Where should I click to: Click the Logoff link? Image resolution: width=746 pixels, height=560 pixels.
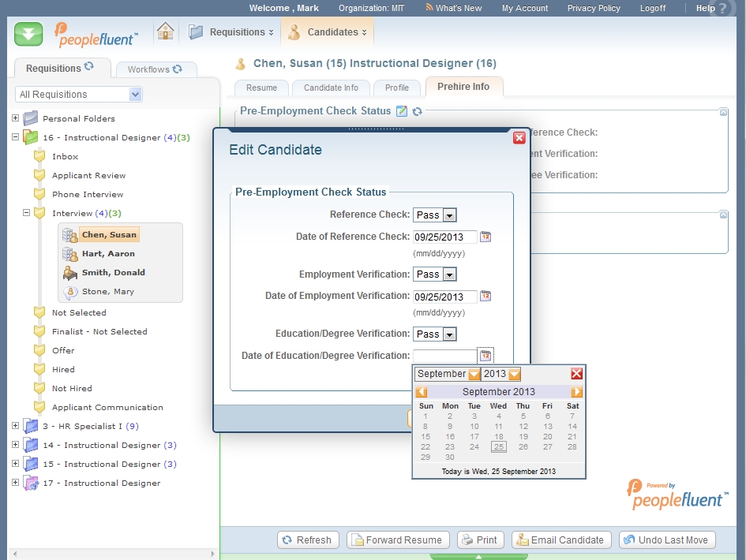(652, 8)
